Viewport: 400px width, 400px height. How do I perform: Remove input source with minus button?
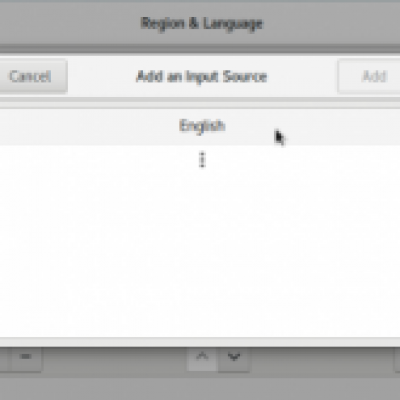25,357
